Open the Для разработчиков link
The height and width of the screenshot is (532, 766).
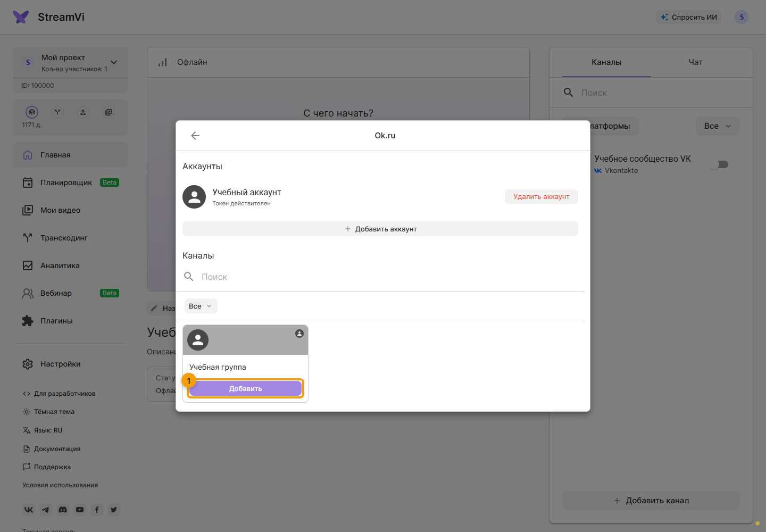[x=59, y=394]
